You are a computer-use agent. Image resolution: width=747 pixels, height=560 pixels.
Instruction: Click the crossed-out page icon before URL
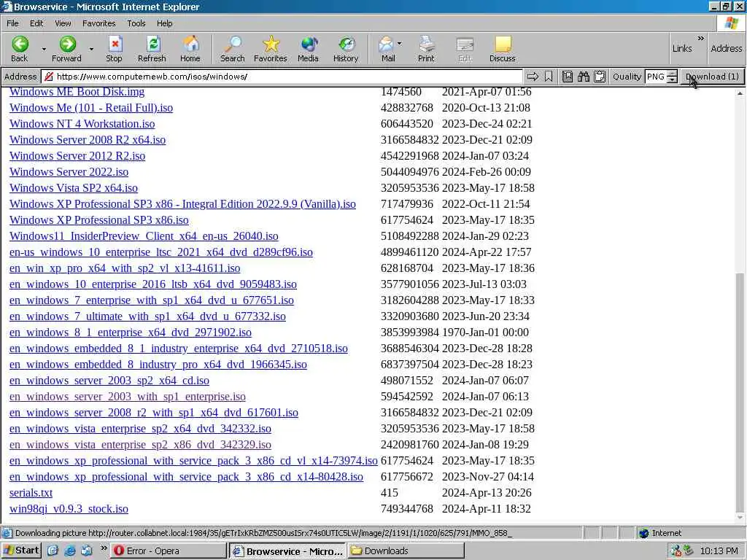(x=48, y=76)
